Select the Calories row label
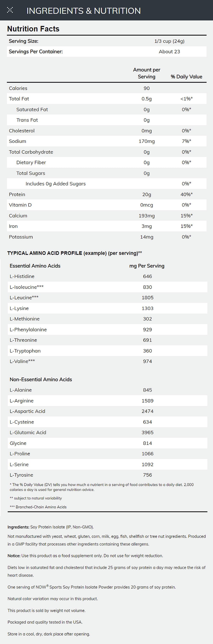The image size is (213, 644). point(18,88)
